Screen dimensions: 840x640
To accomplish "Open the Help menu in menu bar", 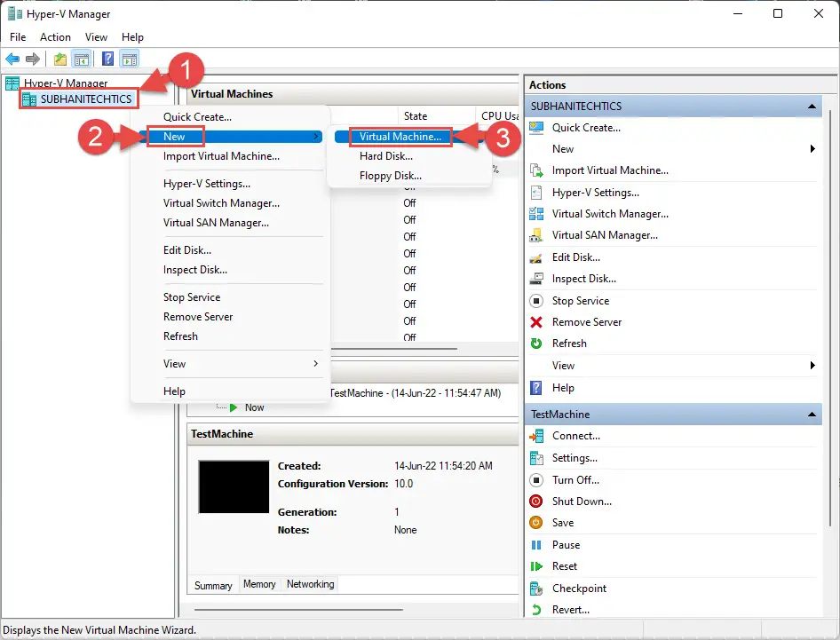I will coord(132,37).
